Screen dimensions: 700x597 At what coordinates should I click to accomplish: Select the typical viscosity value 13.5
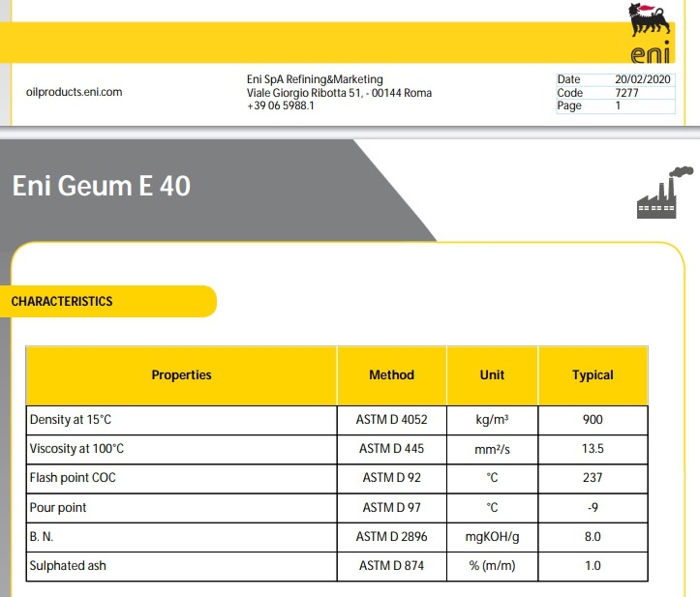593,449
